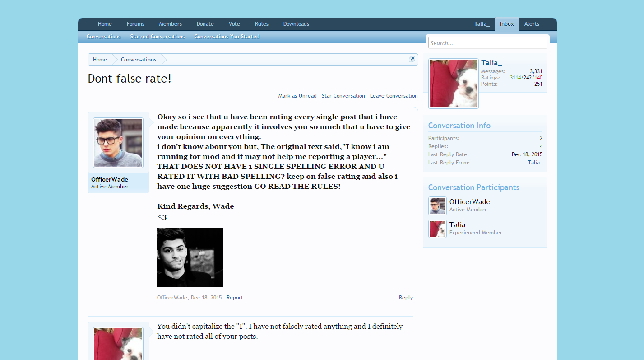Open Starred Conversations link
This screenshot has width=644, height=360.
pyautogui.click(x=158, y=37)
